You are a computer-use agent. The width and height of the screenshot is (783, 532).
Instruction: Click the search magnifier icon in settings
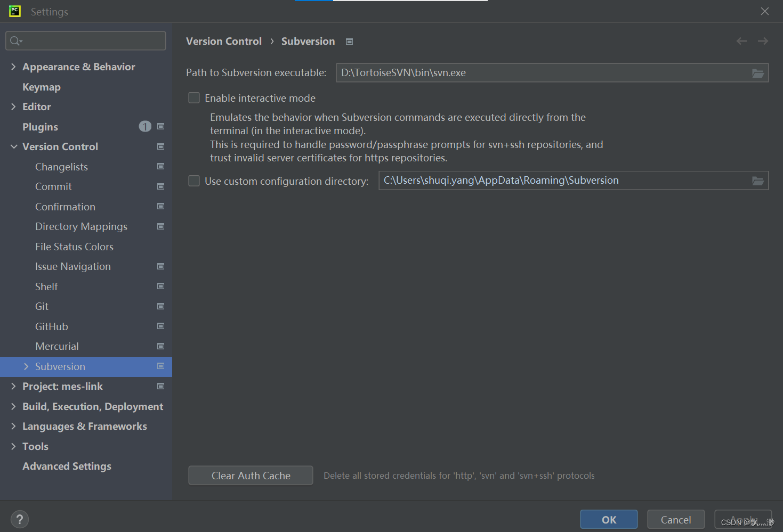click(x=15, y=41)
